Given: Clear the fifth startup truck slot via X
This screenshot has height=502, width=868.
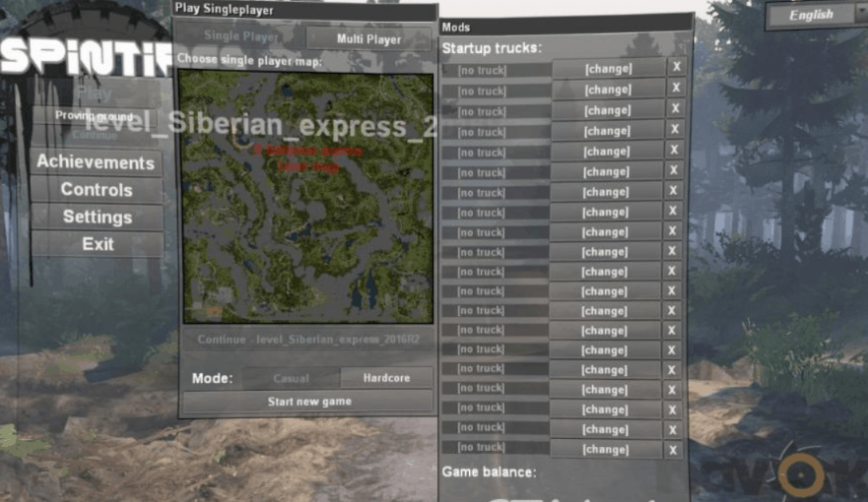Looking at the screenshot, I should (x=675, y=150).
